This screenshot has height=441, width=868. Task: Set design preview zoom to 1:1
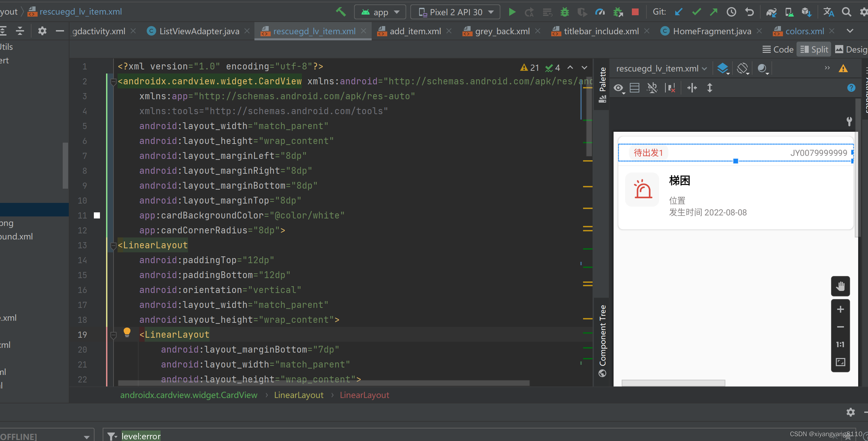pos(840,344)
